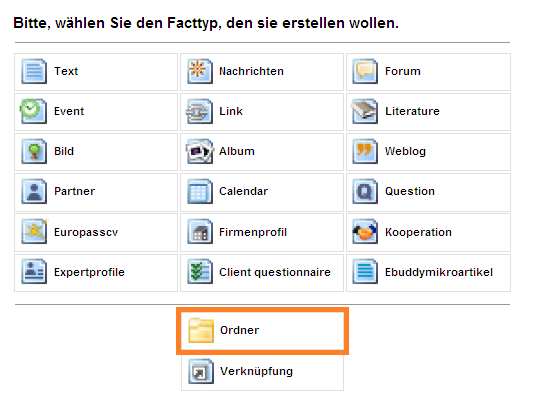Select the Partner label

(74, 191)
